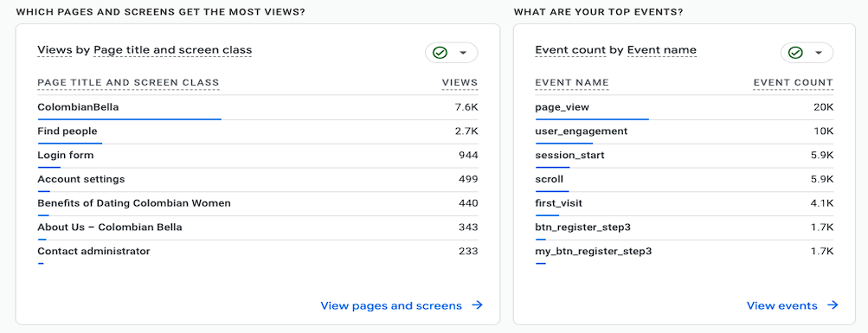Click the 440 views value
This screenshot has width=868, height=333.
click(x=468, y=203)
